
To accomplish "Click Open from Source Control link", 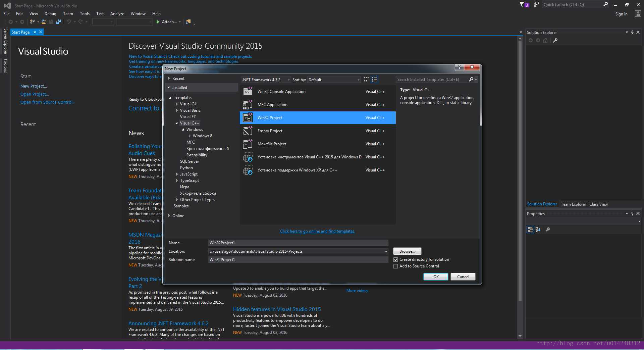I will pos(48,102).
